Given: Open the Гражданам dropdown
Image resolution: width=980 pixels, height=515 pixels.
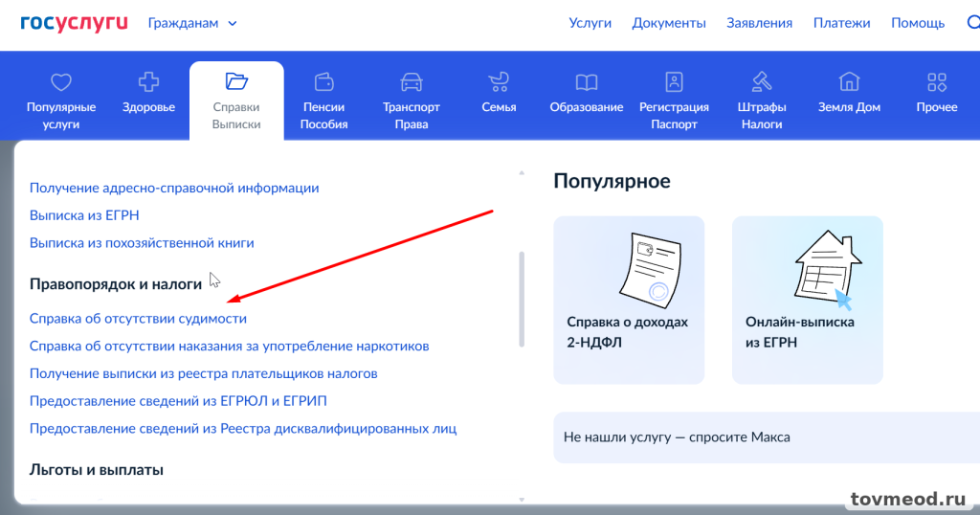Looking at the screenshot, I should pyautogui.click(x=192, y=23).
